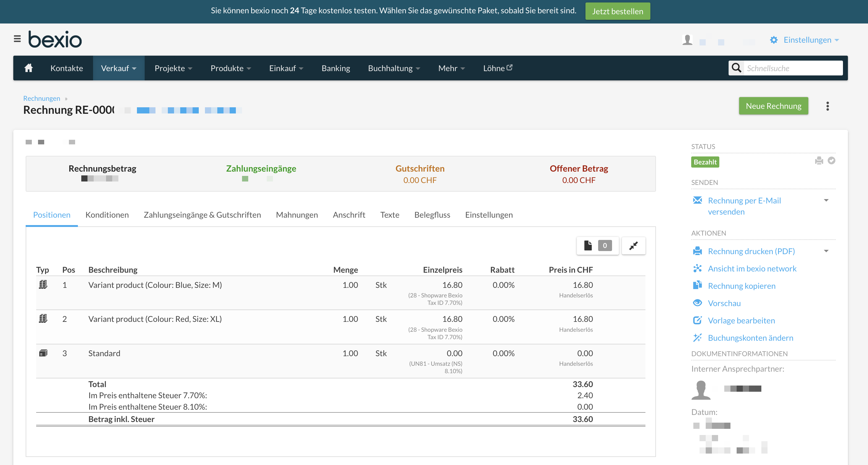
Task: Collapse positions using the inward arrows icon
Action: point(633,246)
